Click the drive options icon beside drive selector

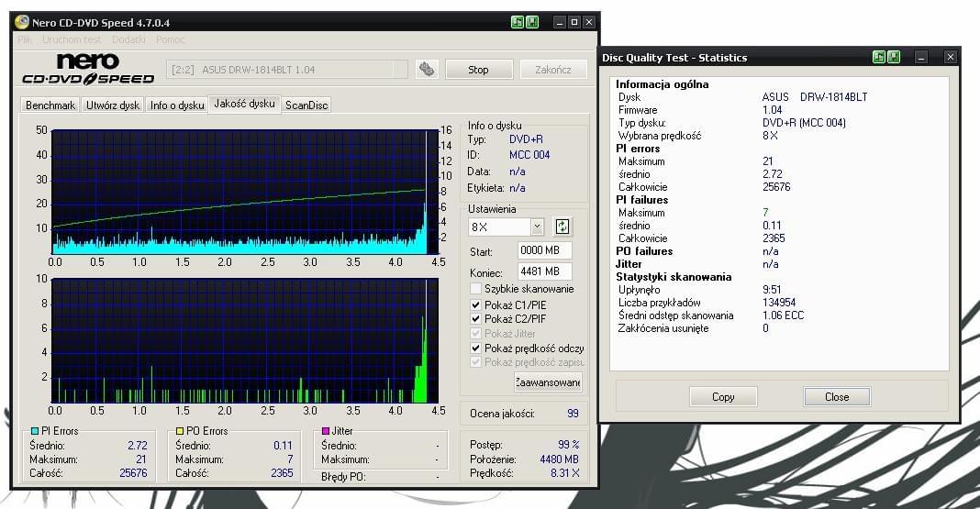[427, 69]
